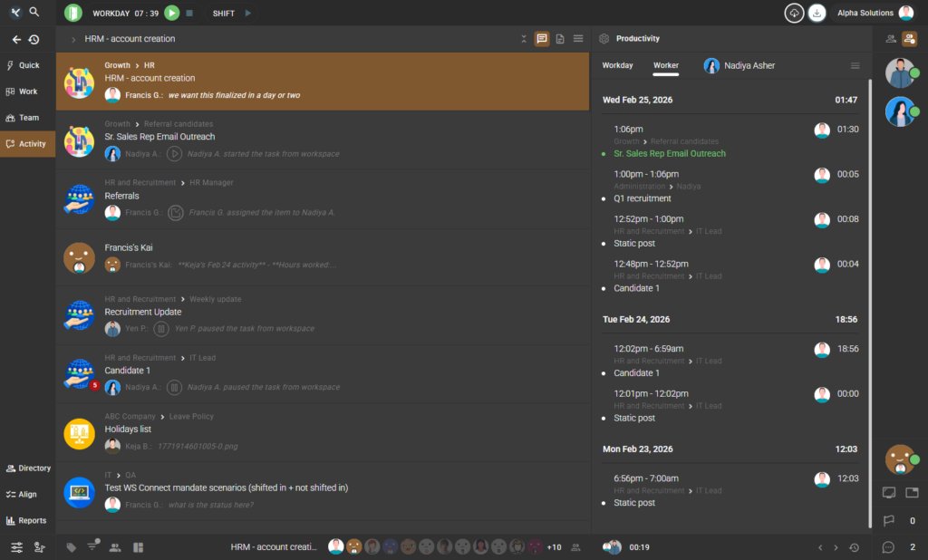Open the Productivity settings gear
This screenshot has width=928, height=560.
click(x=604, y=39)
